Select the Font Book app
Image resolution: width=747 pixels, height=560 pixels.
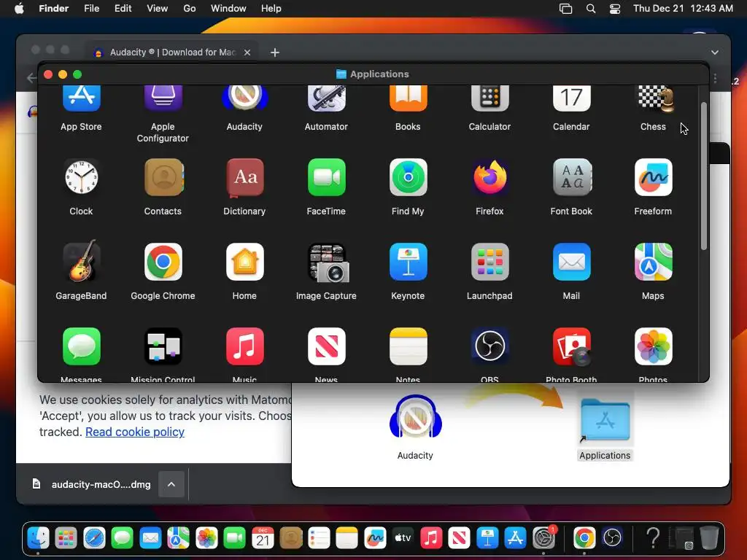tap(571, 177)
